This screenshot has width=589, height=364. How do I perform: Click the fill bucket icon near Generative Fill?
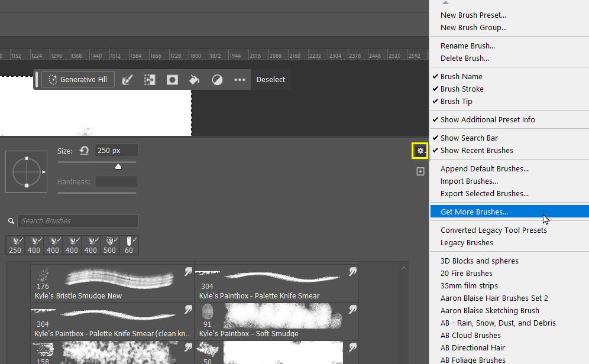pyautogui.click(x=195, y=79)
